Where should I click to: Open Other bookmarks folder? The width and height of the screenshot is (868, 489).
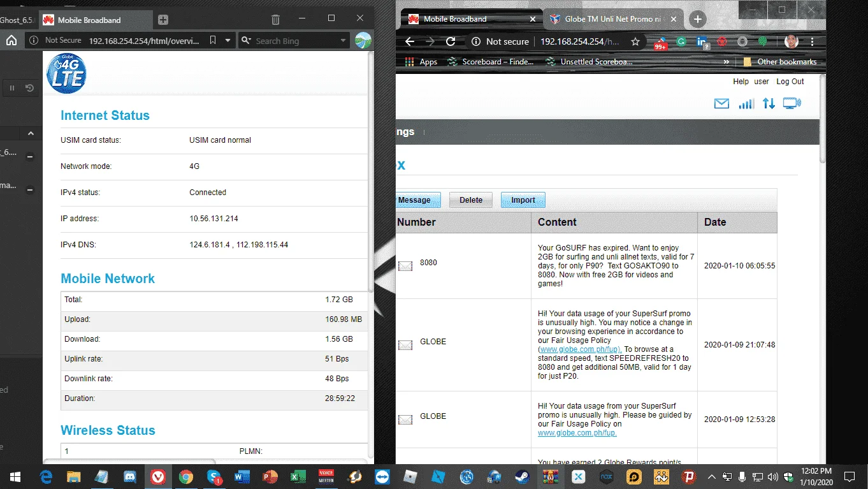tap(780, 62)
